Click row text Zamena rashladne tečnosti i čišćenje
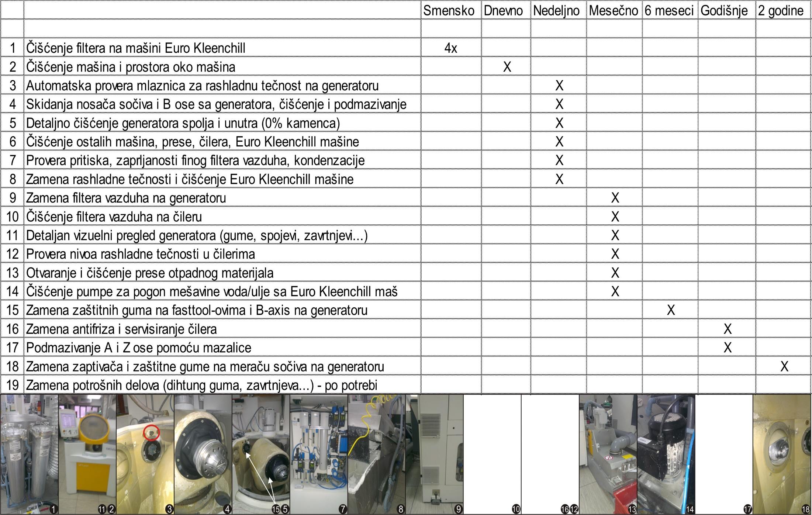The height and width of the screenshot is (515, 812). [190, 179]
